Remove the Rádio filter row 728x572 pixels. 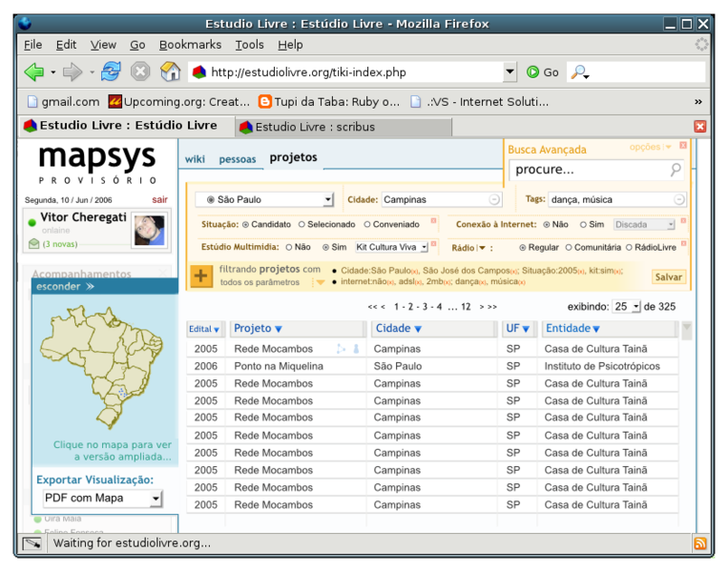[683, 243]
